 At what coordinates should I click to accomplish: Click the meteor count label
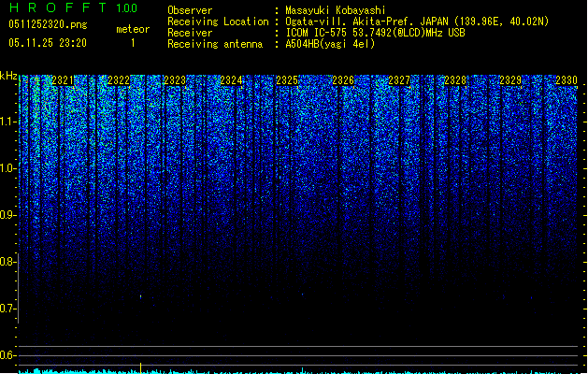click(x=133, y=29)
